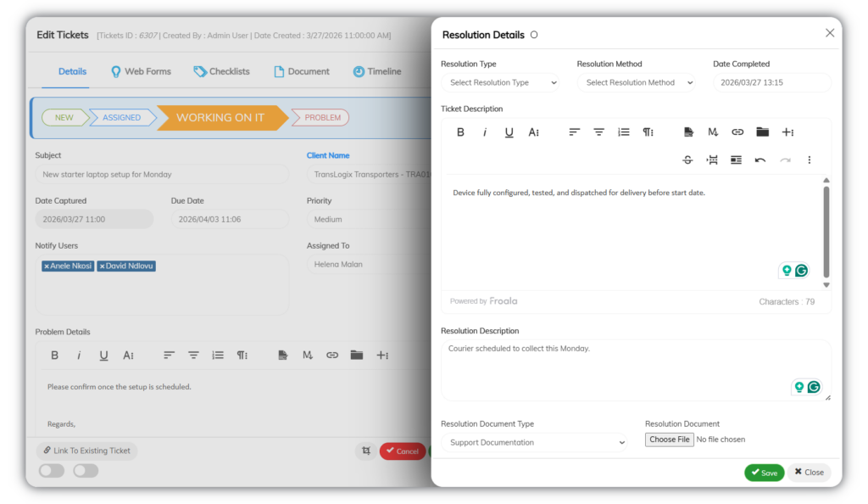Insert link in Problem Details editor
This screenshot has height=504, width=868.
(x=331, y=355)
